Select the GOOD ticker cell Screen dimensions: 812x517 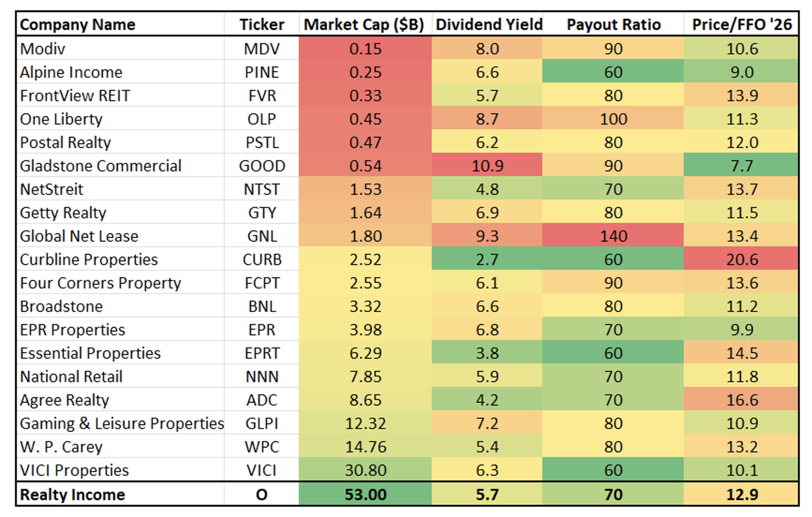click(x=262, y=166)
